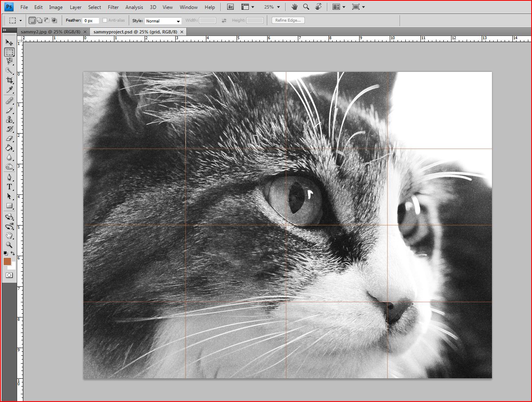532x402 pixels.
Task: Select the Eraser tool
Action: click(9, 138)
